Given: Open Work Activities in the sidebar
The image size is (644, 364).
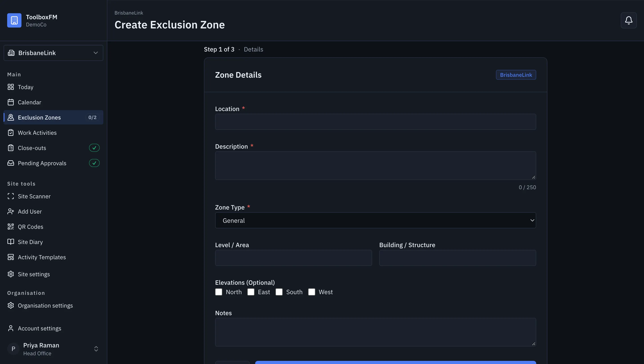Looking at the screenshot, I should point(53,133).
